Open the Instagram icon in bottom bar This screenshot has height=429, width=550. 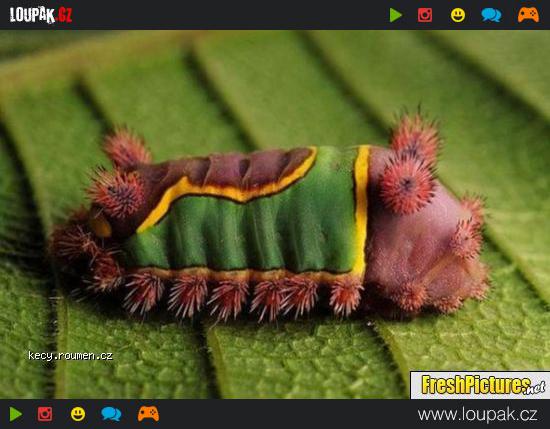pos(45,414)
